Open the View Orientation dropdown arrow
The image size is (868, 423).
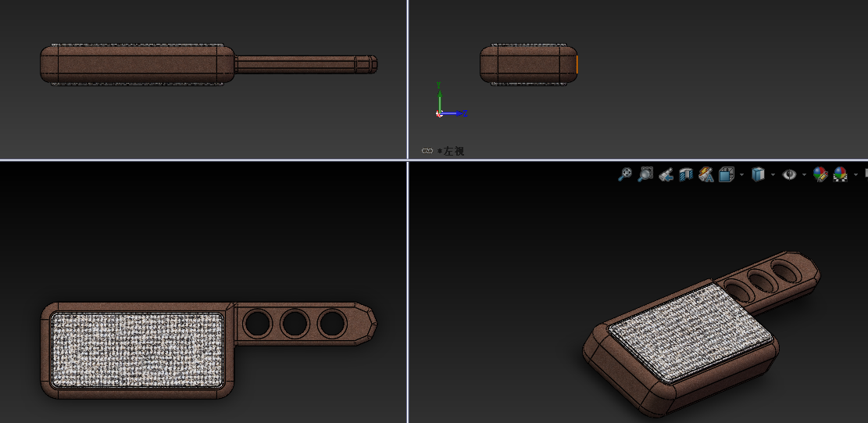[x=741, y=175]
